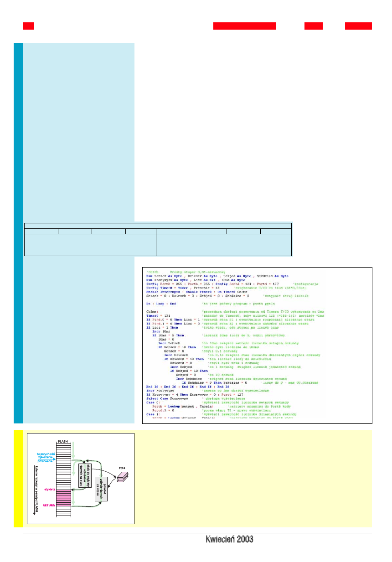
Task: Click the 'Timer0 = 131' code line
Action: pyautogui.click(x=156, y=315)
